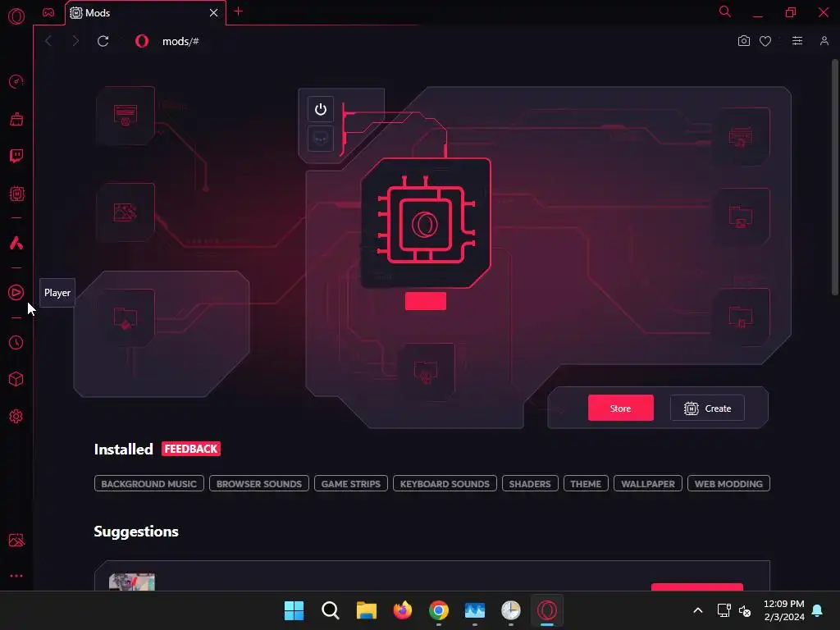Open a new tab with plus button
Image resolution: width=840 pixels, height=630 pixels.
pos(239,11)
